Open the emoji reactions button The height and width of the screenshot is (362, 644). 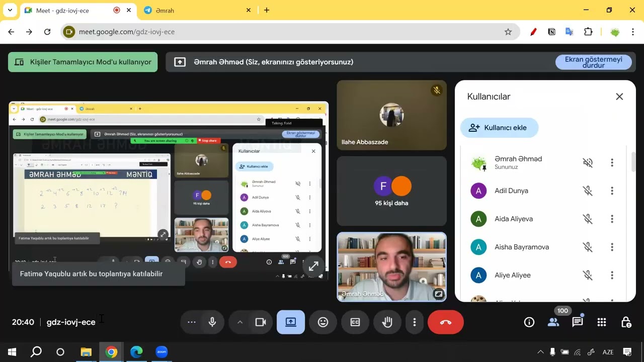pos(323,322)
